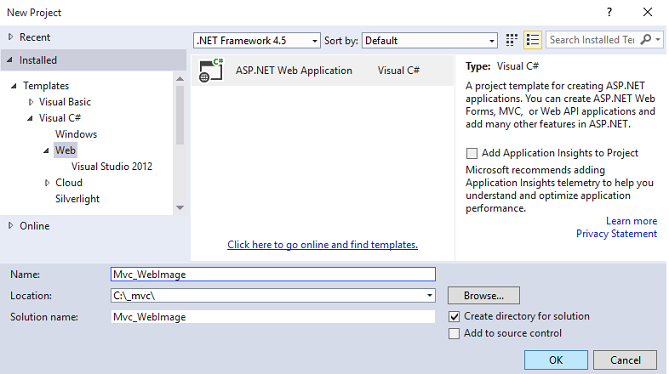The height and width of the screenshot is (374, 669).
Task: Select the Web tree item
Action: coord(65,151)
